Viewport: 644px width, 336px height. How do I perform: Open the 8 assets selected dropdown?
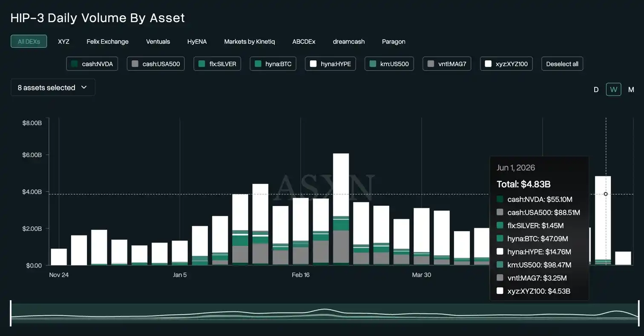click(x=53, y=87)
